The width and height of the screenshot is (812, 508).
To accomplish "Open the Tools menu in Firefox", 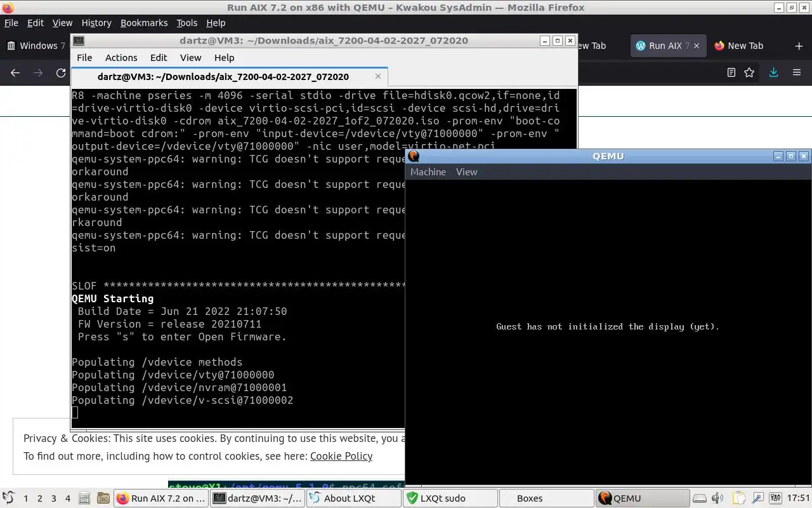I will pos(187,23).
